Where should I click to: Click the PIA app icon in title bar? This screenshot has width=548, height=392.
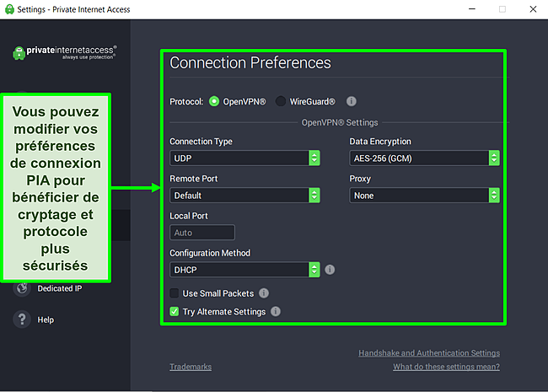point(8,8)
